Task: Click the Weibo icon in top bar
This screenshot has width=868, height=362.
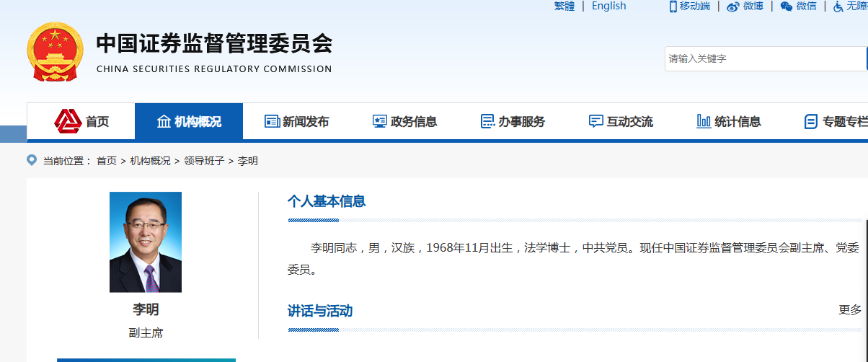Action: pos(733,6)
